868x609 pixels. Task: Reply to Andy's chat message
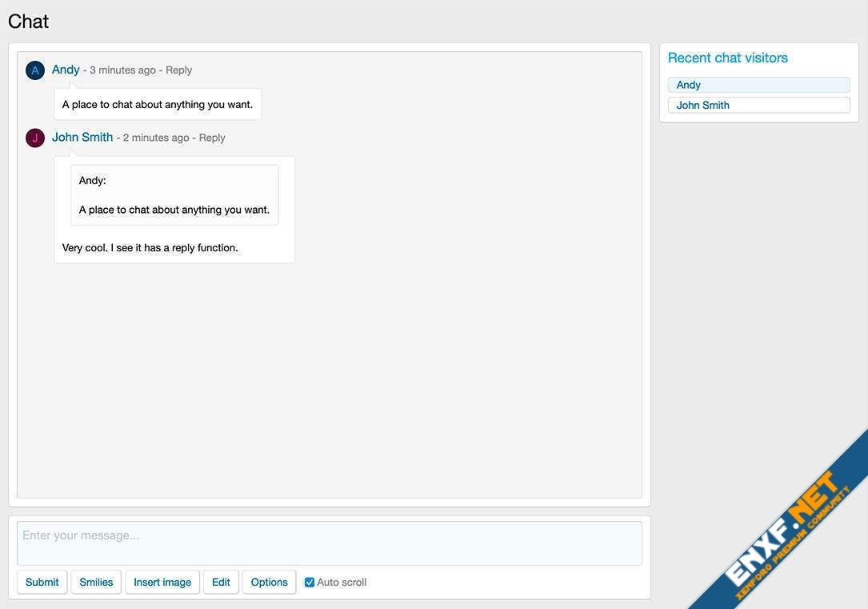[178, 70]
